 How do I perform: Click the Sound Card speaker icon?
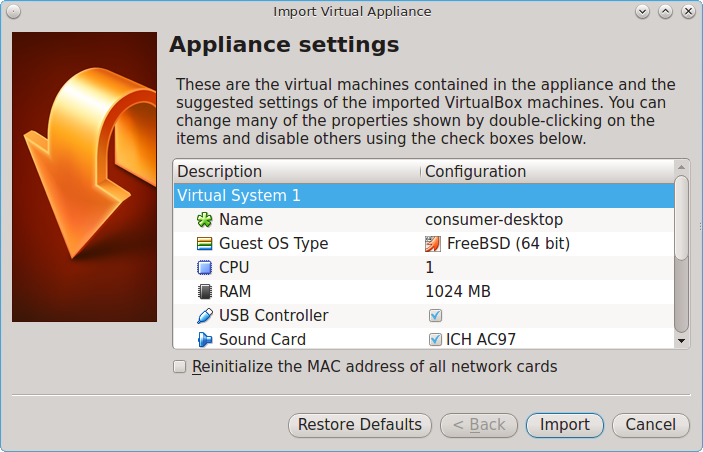coord(204,339)
